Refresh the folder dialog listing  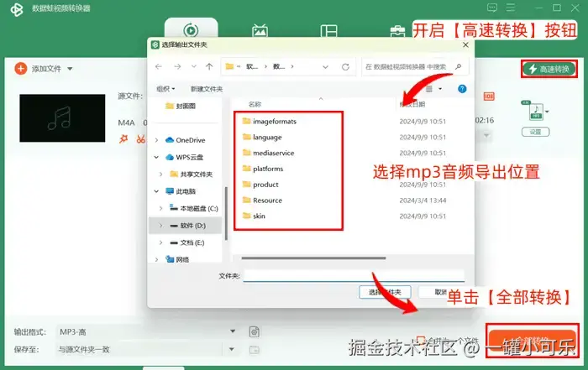coord(345,66)
